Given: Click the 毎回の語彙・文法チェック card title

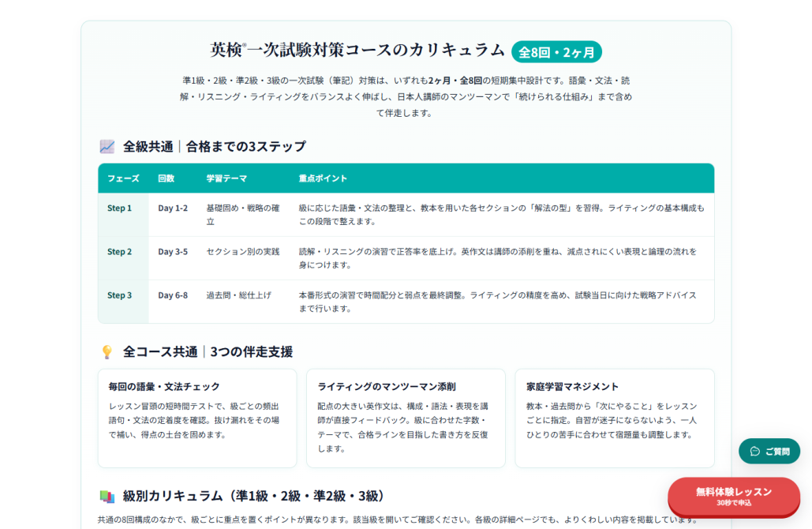Looking at the screenshot, I should [x=164, y=387].
